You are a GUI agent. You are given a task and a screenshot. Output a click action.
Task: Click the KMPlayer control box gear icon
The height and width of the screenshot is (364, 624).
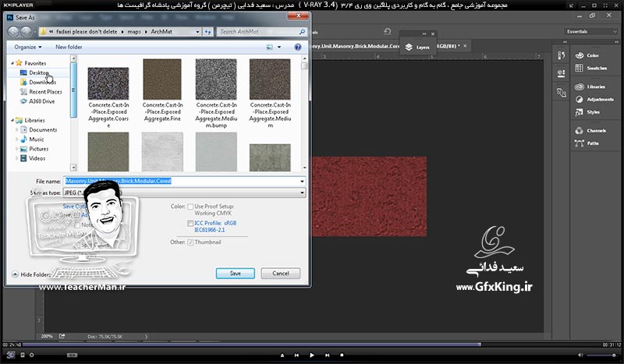[31, 355]
